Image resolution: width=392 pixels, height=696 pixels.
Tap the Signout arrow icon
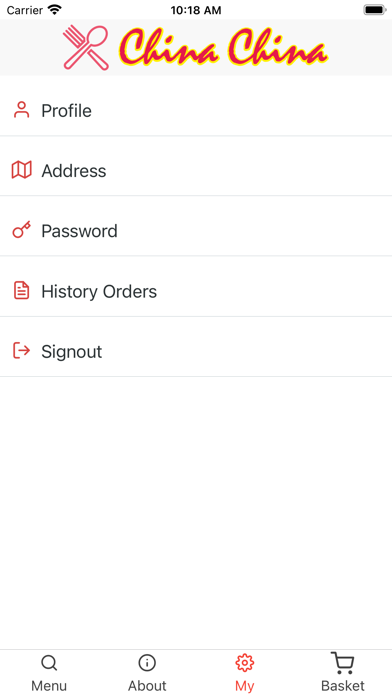[21, 351]
